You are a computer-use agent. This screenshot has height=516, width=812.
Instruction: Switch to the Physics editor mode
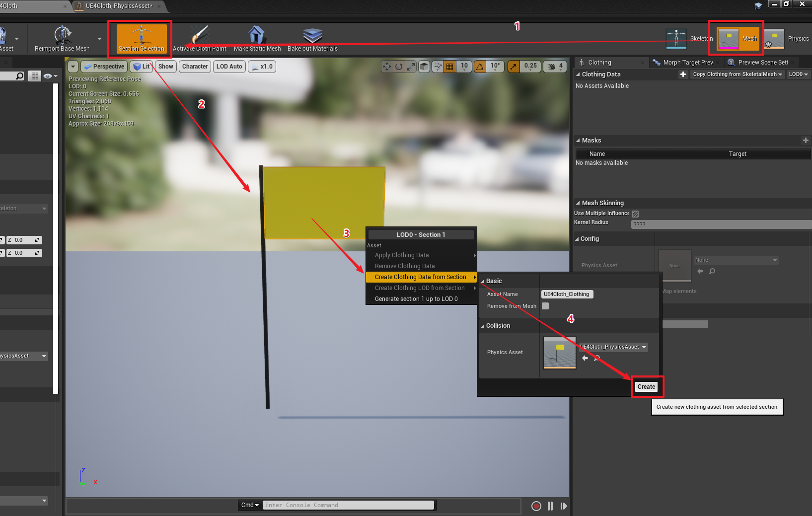click(787, 39)
